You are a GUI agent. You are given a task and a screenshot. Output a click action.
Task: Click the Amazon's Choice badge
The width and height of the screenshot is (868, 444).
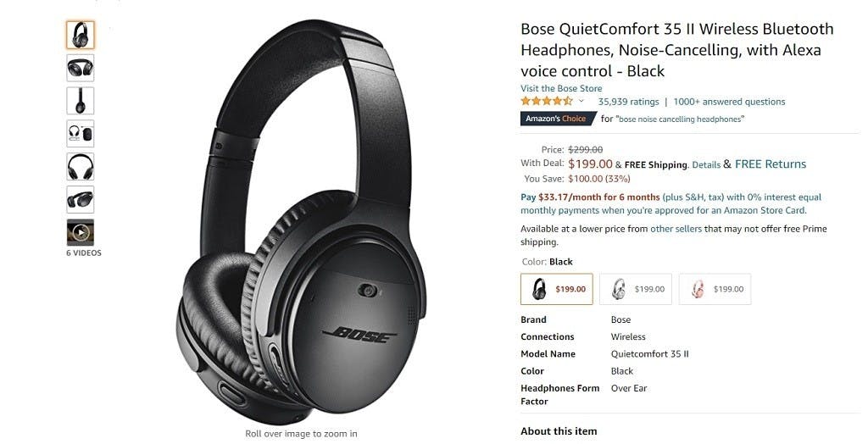pyautogui.click(x=558, y=119)
